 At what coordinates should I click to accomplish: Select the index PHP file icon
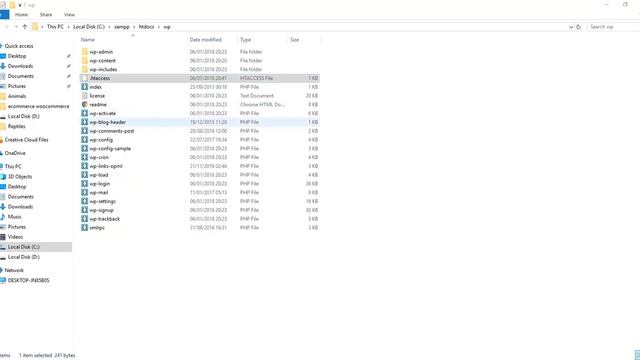pyautogui.click(x=84, y=87)
